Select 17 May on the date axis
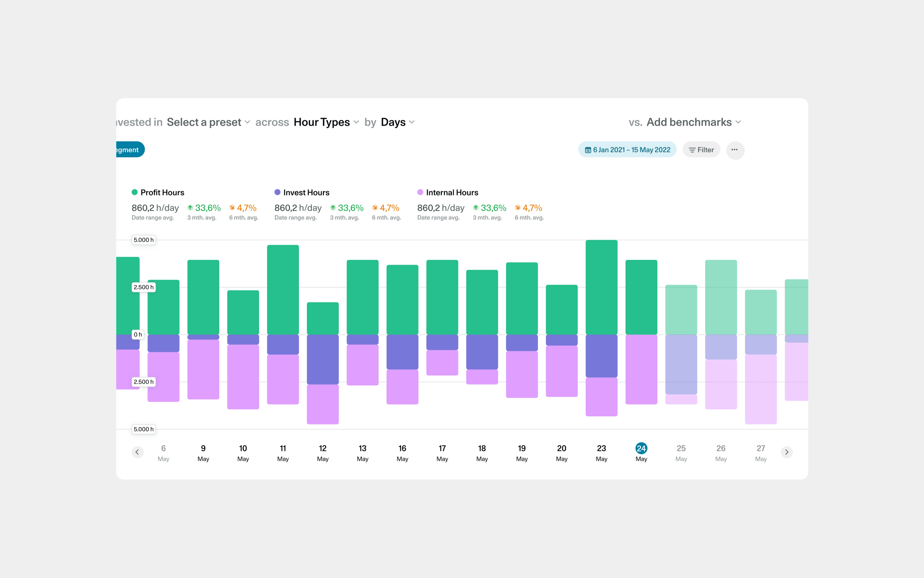 click(x=442, y=453)
